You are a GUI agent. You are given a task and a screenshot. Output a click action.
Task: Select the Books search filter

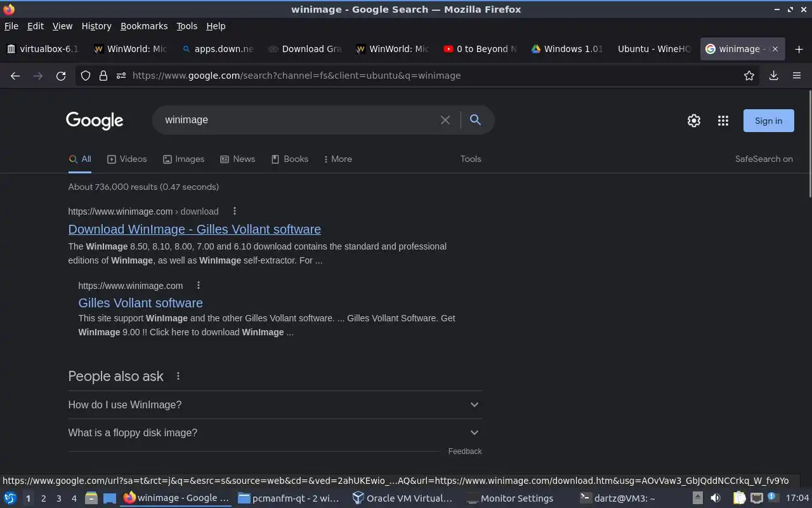[290, 159]
